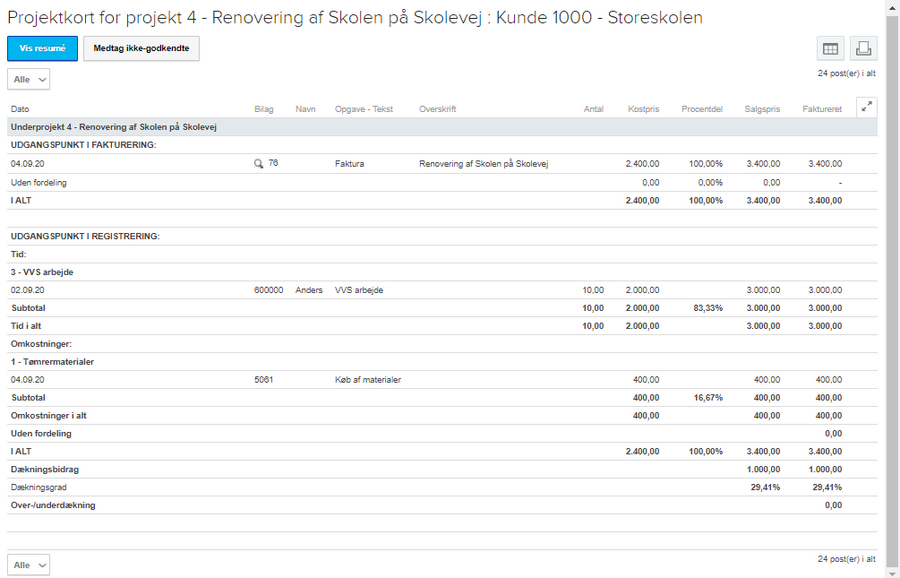The width and height of the screenshot is (900, 578).
Task: Open the top 'Alle' filter dropdown
Action: tap(28, 79)
